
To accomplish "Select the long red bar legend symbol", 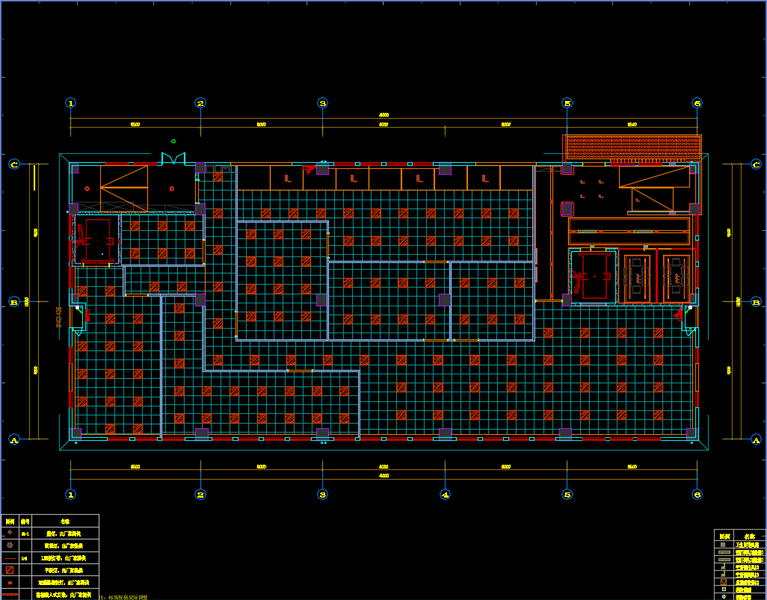I will coord(10,595).
